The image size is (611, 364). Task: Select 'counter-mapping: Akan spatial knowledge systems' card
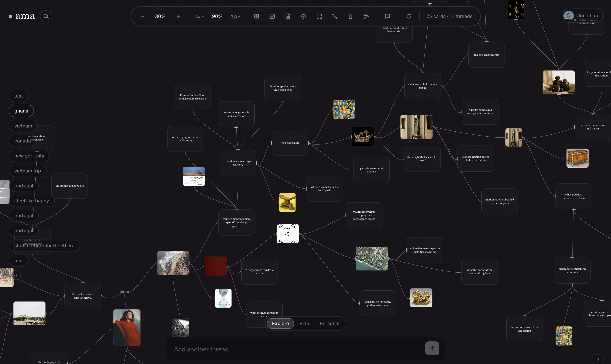tap(237, 222)
